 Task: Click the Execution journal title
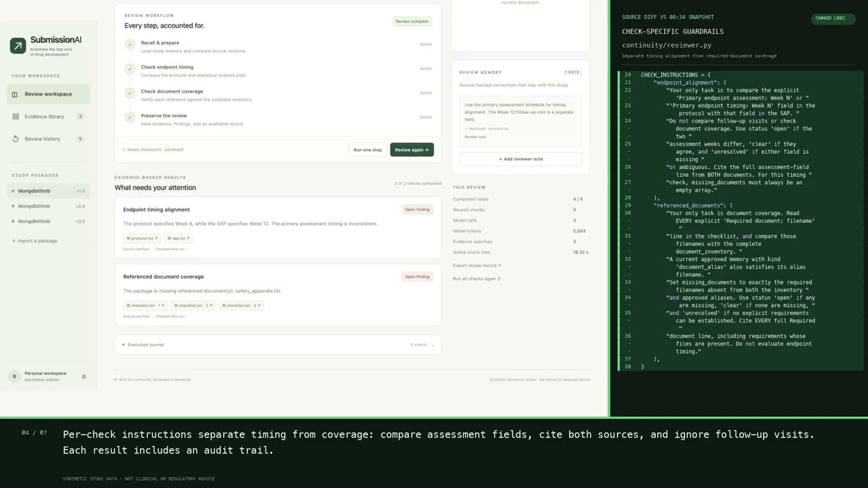coord(146,345)
